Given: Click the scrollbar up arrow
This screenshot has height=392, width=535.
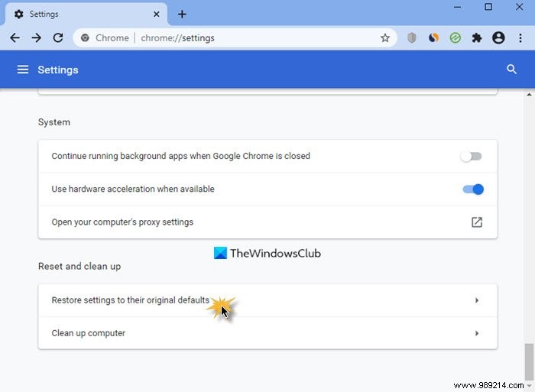Looking at the screenshot, I should 529,94.
